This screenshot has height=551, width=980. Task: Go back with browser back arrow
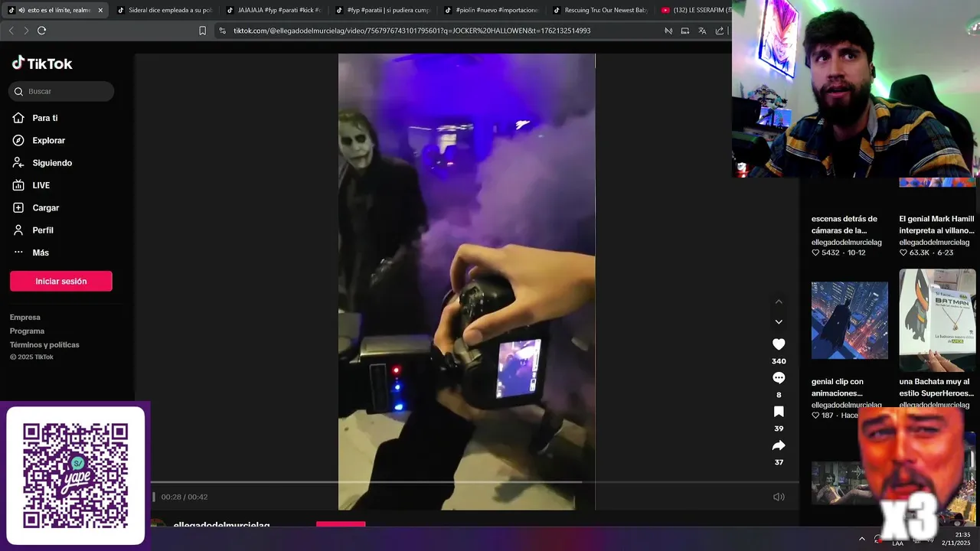pos(11,31)
